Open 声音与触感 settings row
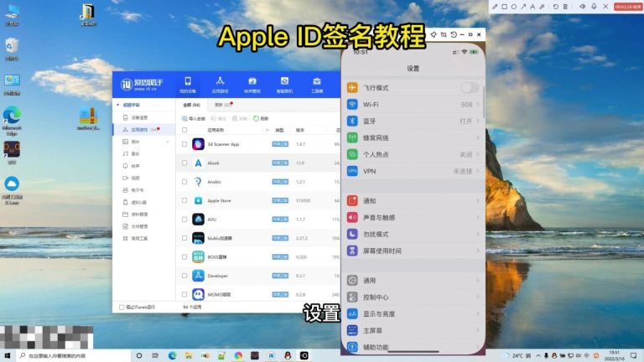 (413, 218)
